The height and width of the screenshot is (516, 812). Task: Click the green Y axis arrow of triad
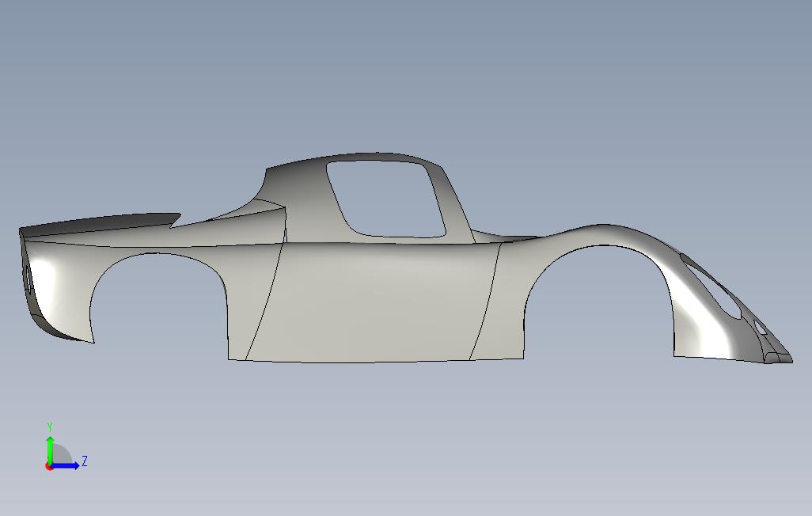point(50,450)
